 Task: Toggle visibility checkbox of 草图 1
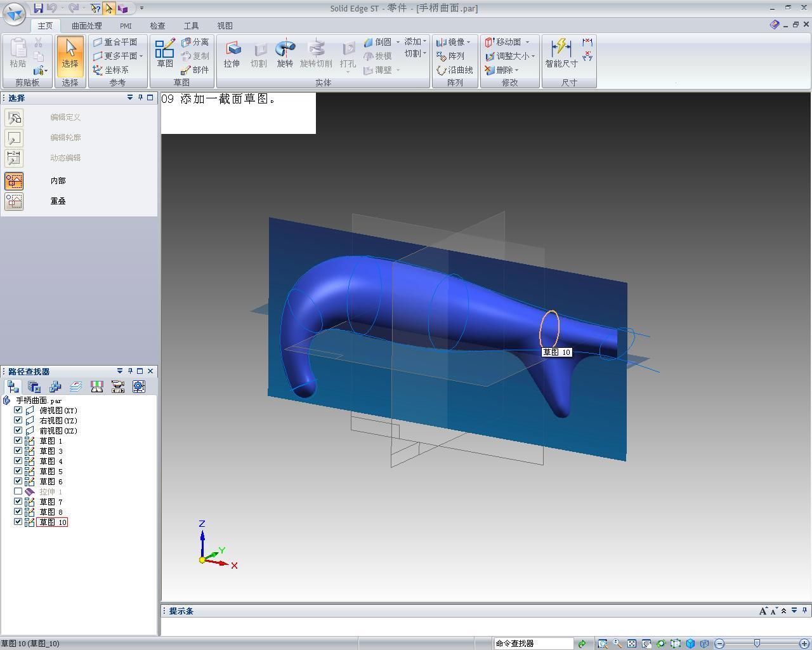coord(18,441)
